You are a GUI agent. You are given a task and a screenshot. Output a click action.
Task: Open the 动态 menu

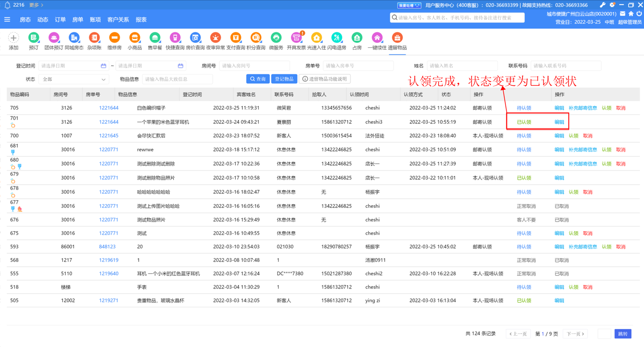click(43, 20)
